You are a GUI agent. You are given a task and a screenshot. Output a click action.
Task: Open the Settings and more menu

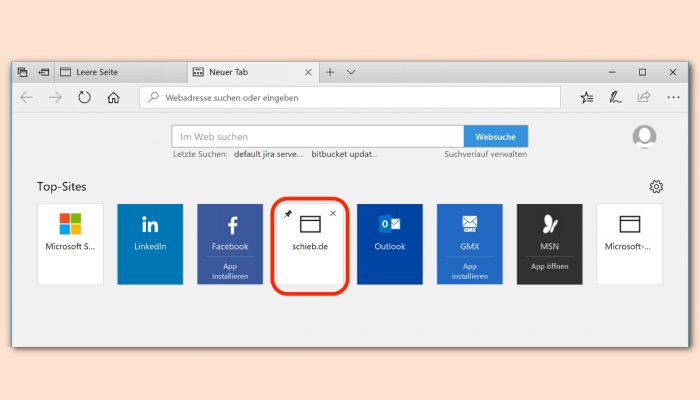coord(673,97)
